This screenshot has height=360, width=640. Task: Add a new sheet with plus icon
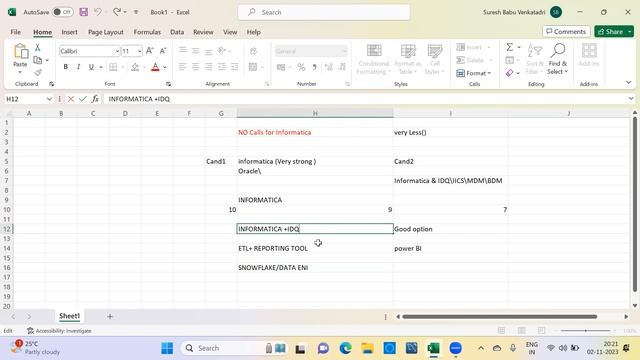[110, 316]
